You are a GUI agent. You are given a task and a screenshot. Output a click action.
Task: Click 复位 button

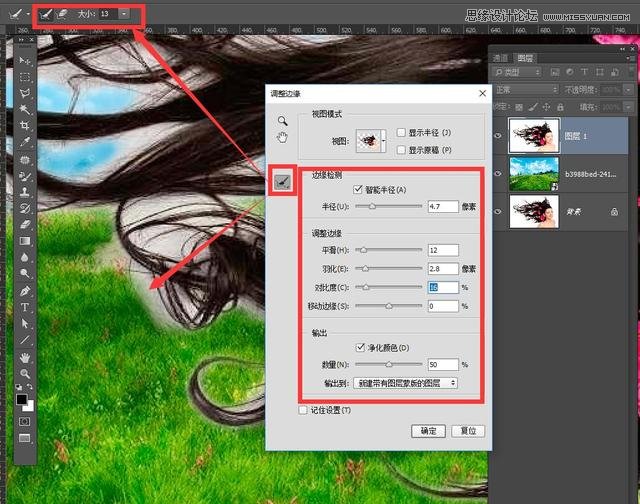click(x=468, y=431)
